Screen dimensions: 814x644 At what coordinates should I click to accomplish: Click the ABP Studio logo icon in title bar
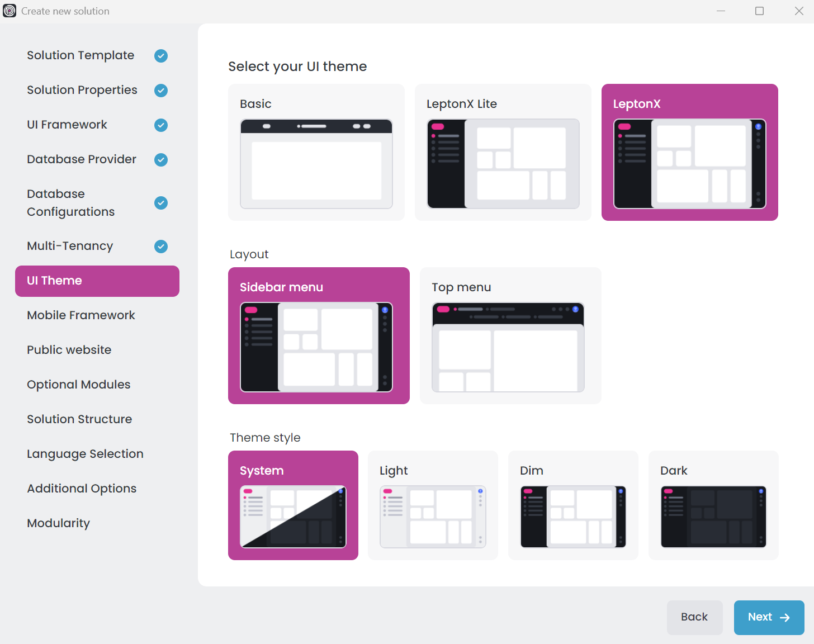pyautogui.click(x=10, y=11)
